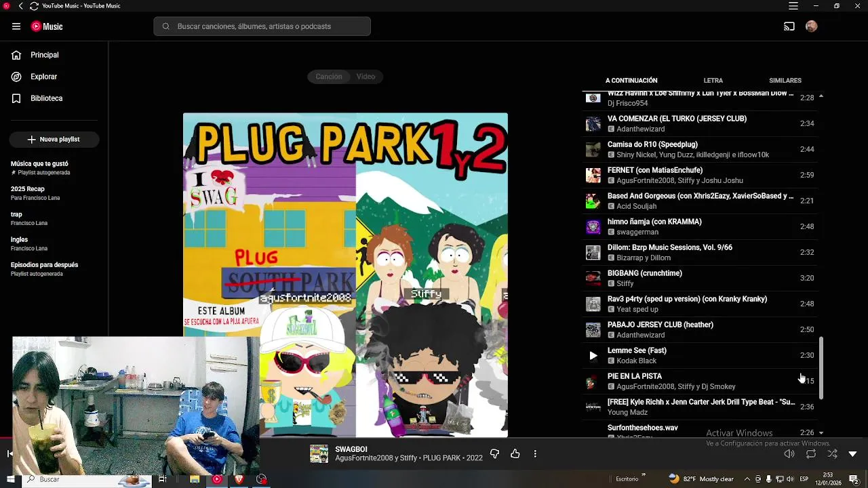Toggle repeat mode in player bar
The width and height of the screenshot is (868, 488).
click(811, 454)
